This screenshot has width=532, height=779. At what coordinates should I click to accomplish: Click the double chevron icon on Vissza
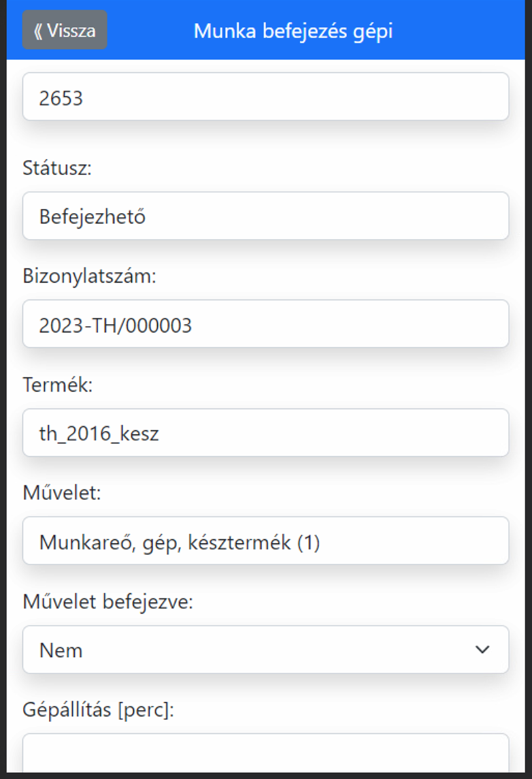point(38,31)
